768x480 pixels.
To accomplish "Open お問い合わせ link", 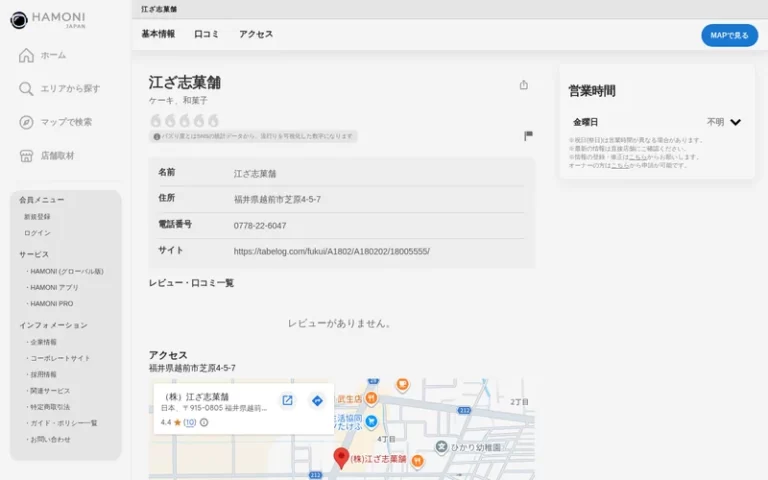I will pyautogui.click(x=50, y=439).
